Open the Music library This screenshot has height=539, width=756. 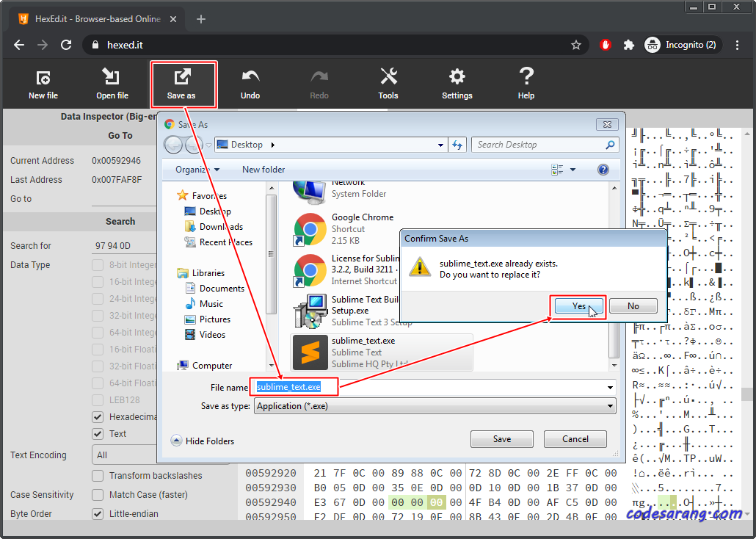click(x=205, y=304)
